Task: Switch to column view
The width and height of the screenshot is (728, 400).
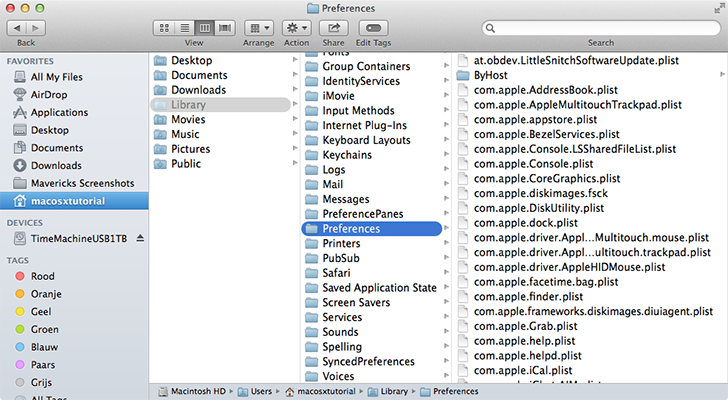Action: click(205, 28)
